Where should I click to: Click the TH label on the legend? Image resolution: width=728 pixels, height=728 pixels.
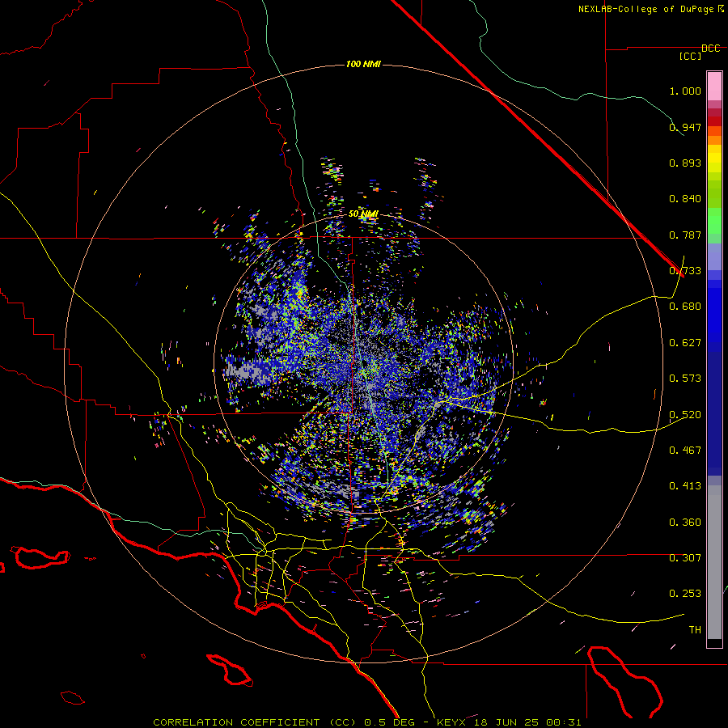695,630
